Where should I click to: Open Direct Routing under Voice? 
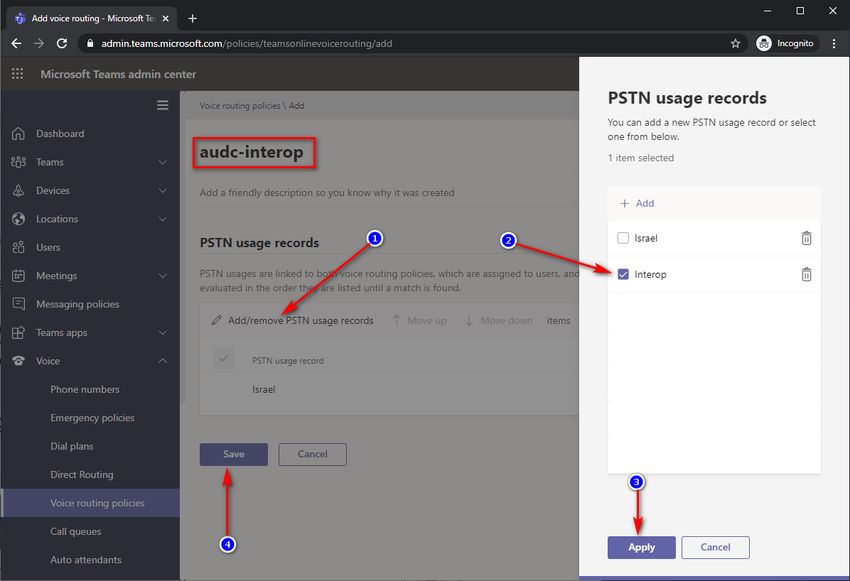pos(82,474)
